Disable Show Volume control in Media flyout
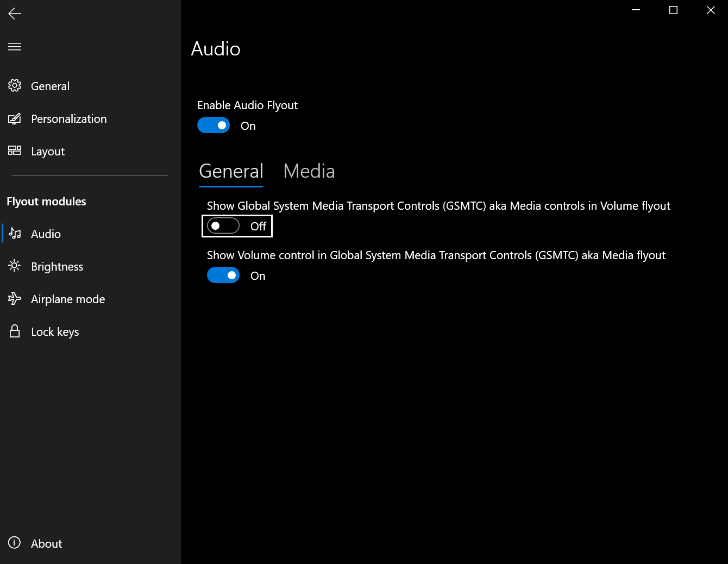 (x=223, y=275)
